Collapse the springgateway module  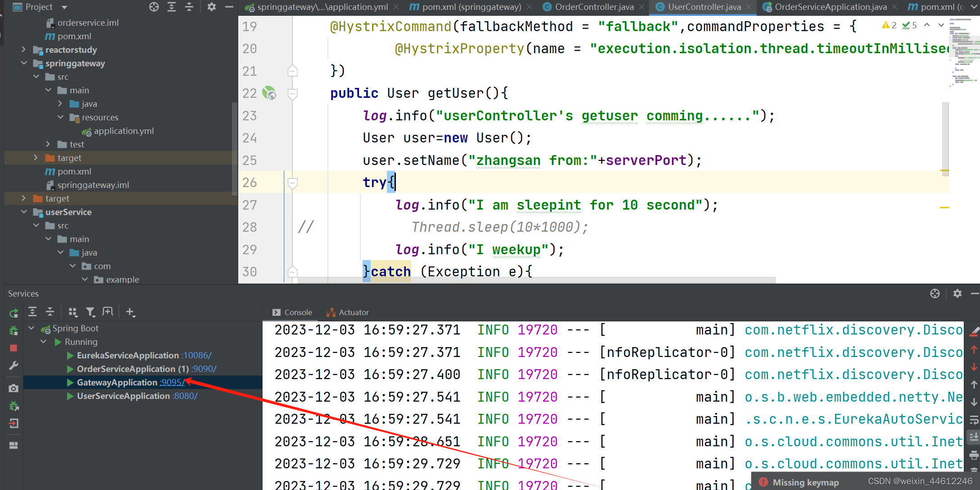coord(24,63)
